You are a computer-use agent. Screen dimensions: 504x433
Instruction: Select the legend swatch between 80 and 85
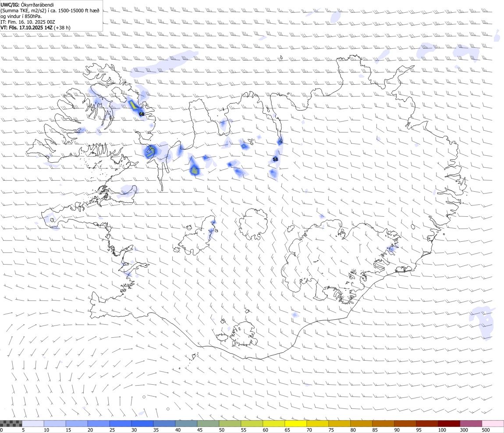pyautogui.click(x=361, y=423)
